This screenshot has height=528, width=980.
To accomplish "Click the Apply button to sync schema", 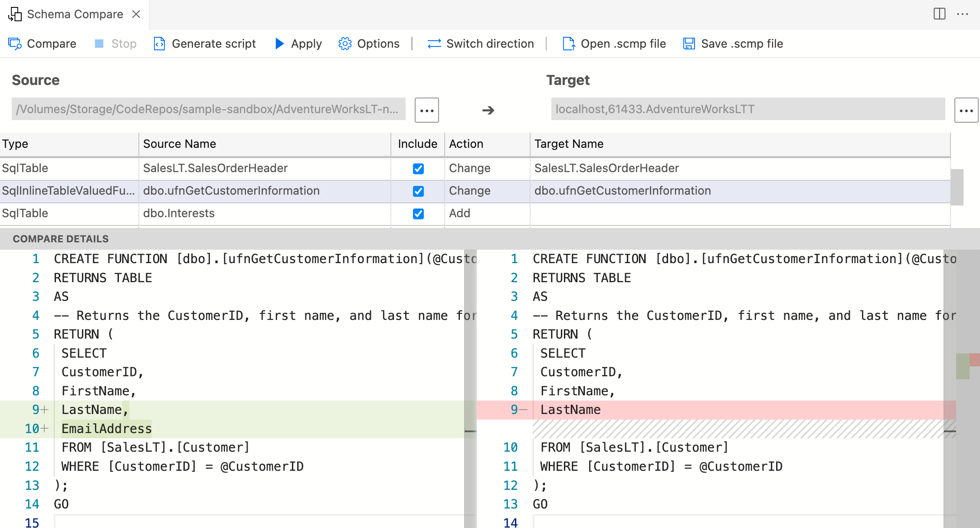I will pyautogui.click(x=299, y=44).
